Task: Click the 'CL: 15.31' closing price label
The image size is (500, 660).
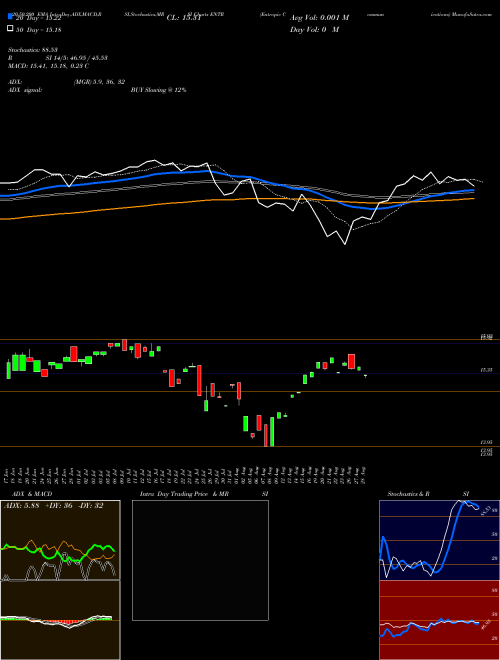Action: [x=184, y=18]
